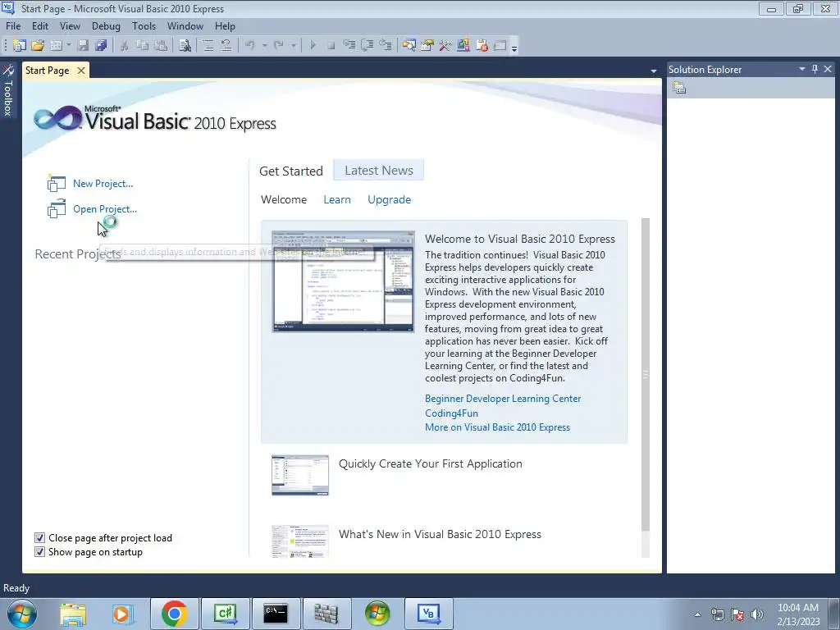This screenshot has height=630, width=840.
Task: Open the C# Express taskbar icon
Action: [x=225, y=614]
